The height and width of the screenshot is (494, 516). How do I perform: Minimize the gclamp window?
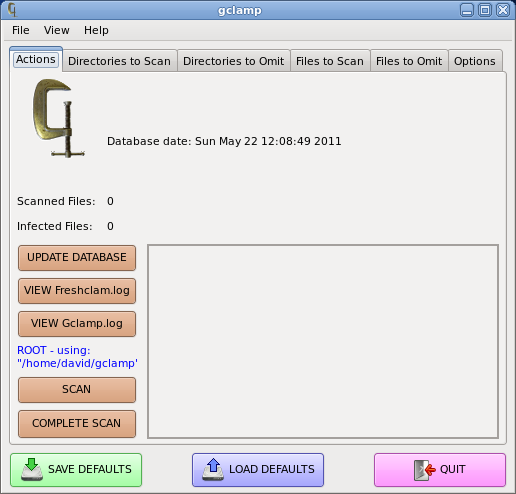(x=467, y=10)
